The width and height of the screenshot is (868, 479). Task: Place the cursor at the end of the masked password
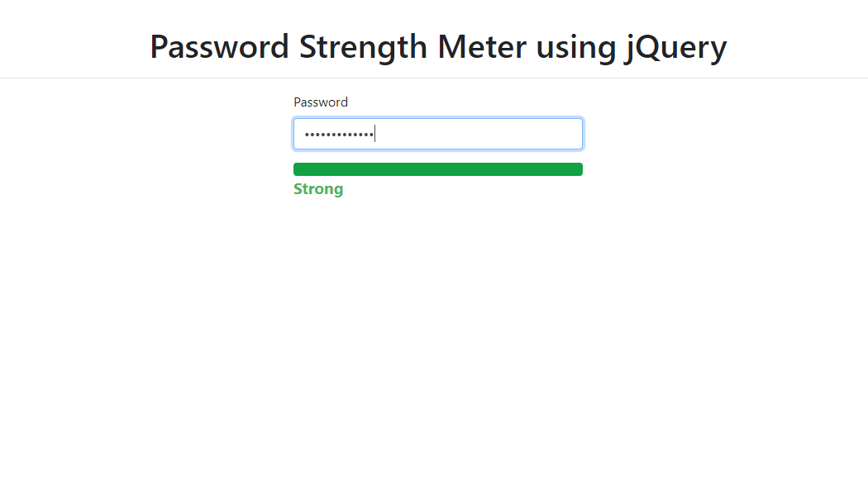[x=374, y=134]
